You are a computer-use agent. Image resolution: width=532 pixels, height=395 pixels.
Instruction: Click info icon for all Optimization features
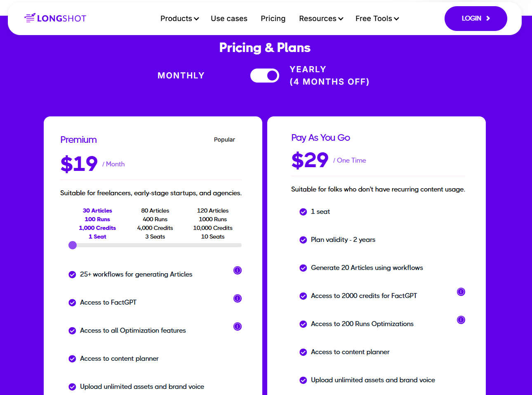[238, 326]
